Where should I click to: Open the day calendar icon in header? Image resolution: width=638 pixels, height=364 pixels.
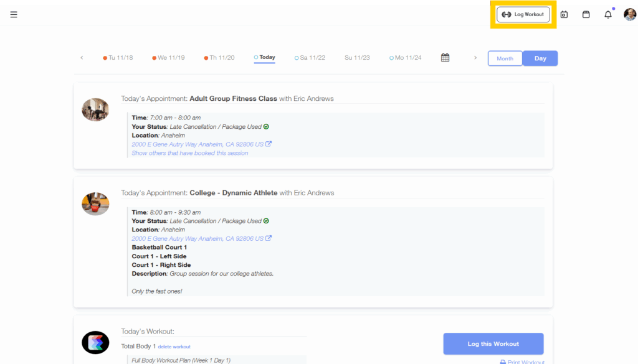(x=564, y=15)
